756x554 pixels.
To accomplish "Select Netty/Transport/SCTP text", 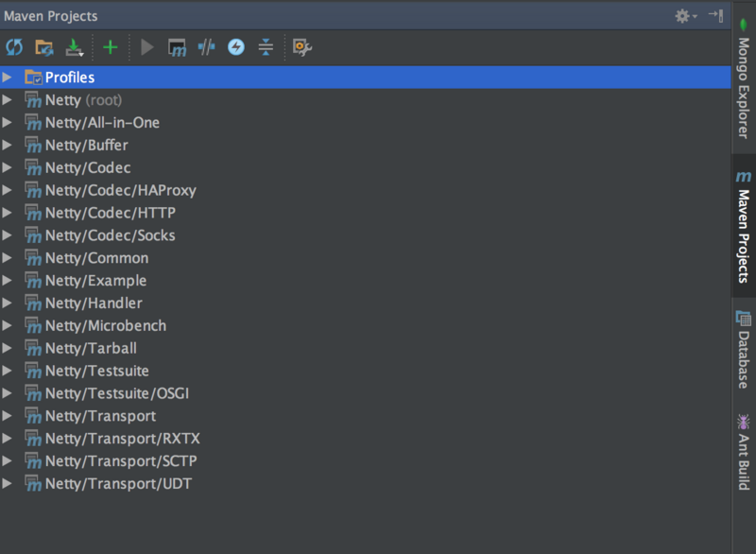I will point(121,461).
